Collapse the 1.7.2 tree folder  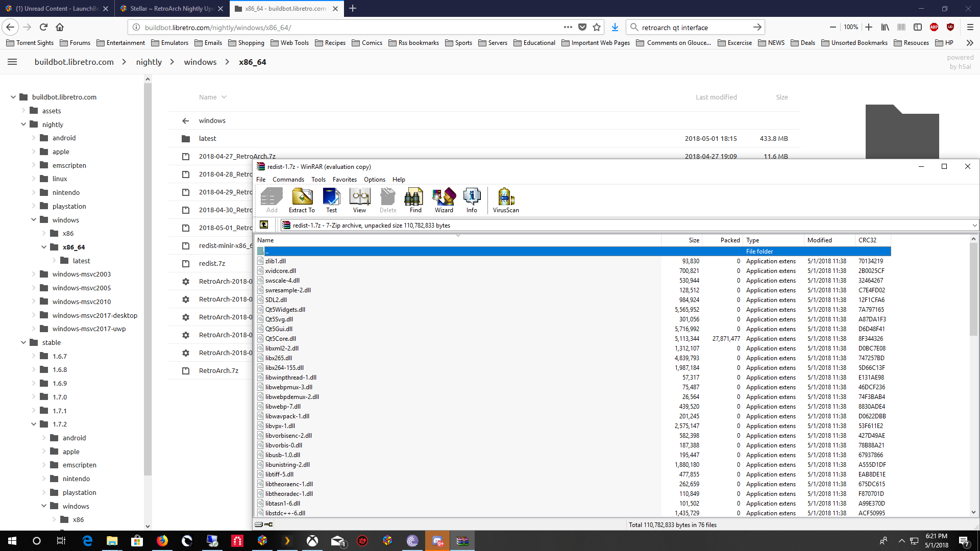[34, 424]
